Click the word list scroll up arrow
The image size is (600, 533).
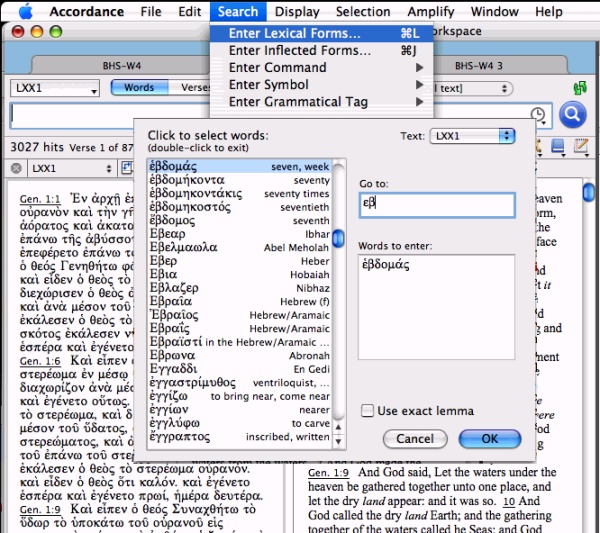[338, 427]
